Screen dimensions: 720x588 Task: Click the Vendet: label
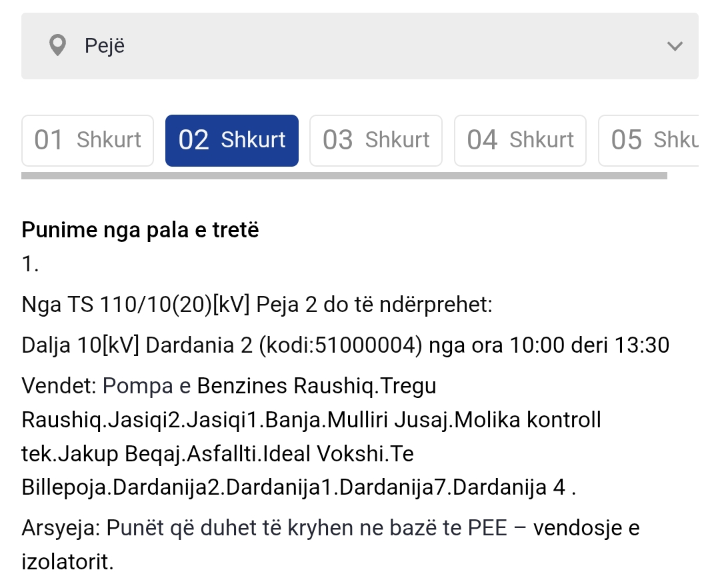[x=60, y=385]
